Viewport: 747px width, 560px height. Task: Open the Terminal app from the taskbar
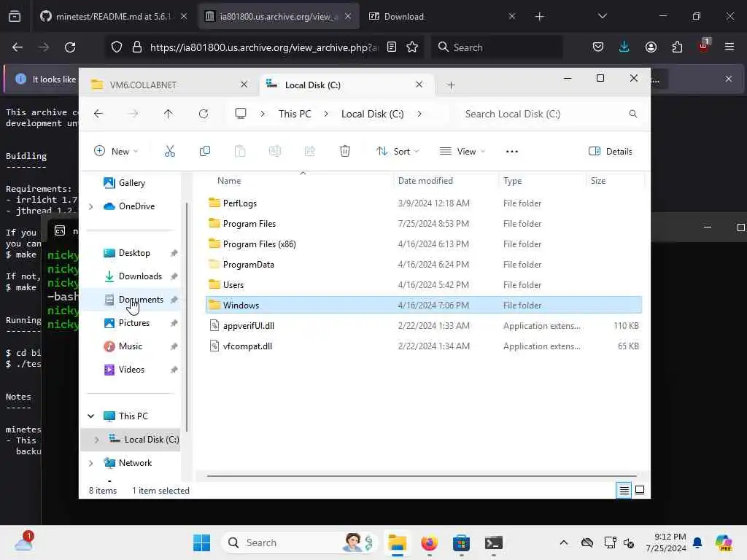pyautogui.click(x=494, y=542)
